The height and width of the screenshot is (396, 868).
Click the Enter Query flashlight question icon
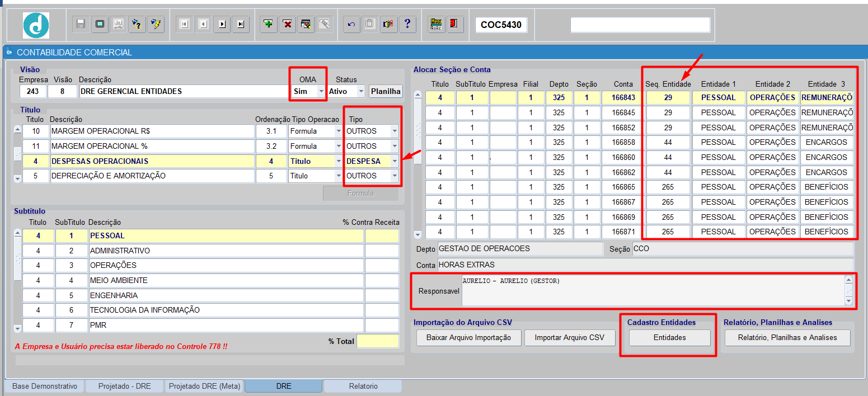137,24
